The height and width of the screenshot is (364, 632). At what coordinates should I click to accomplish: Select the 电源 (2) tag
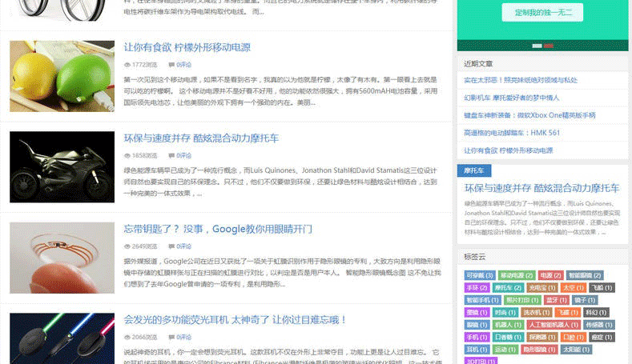[x=550, y=275]
